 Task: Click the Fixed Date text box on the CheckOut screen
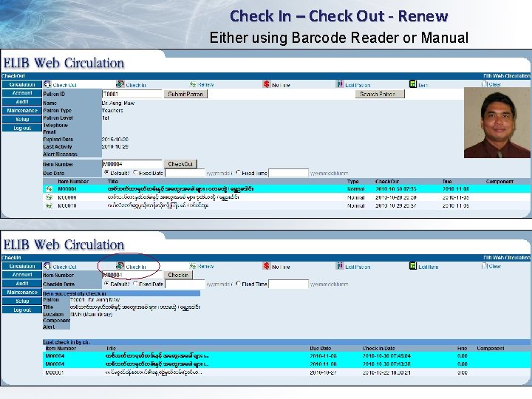185,173
